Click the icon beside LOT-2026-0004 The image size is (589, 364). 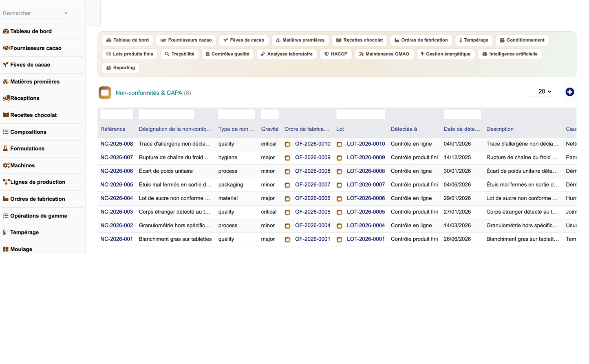point(339,226)
